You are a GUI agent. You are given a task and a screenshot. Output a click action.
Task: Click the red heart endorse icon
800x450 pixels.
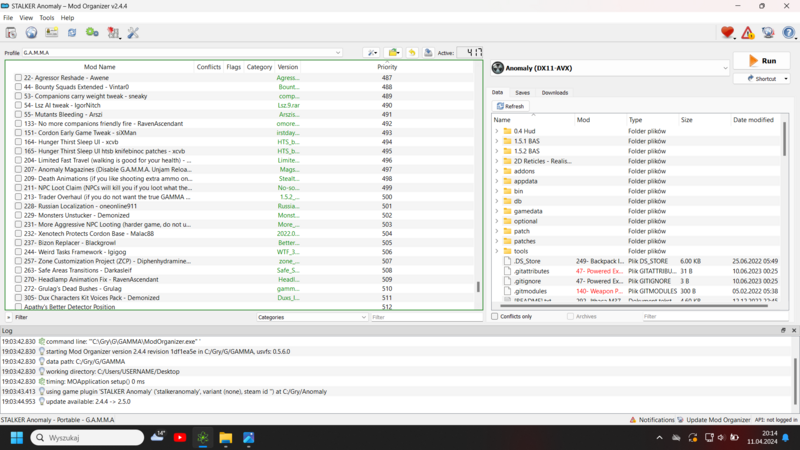coord(727,33)
